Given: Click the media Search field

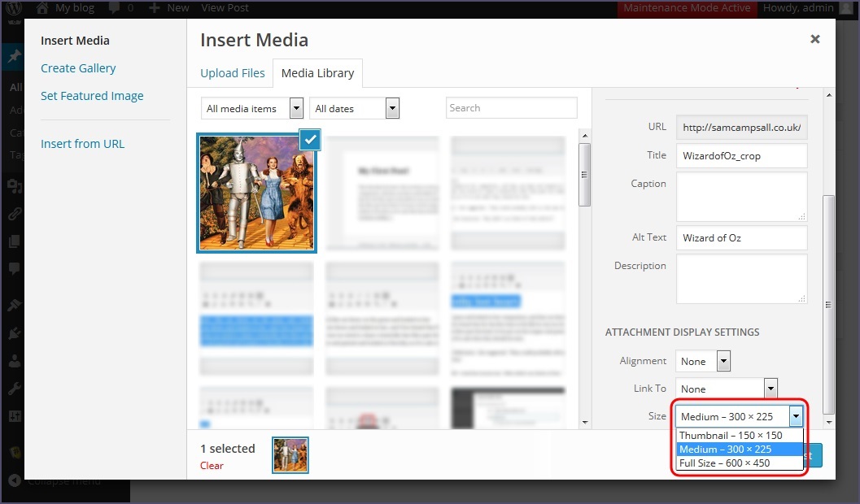Looking at the screenshot, I should click(x=511, y=108).
